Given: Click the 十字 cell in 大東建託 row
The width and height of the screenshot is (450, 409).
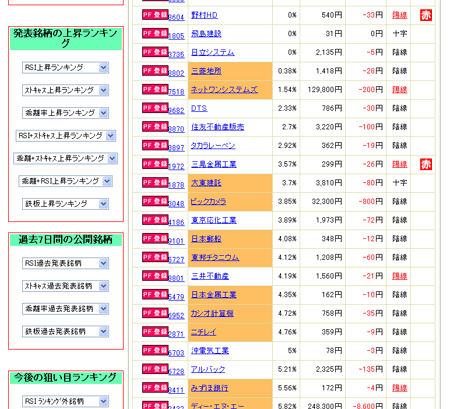Looking at the screenshot, I should click(399, 183).
